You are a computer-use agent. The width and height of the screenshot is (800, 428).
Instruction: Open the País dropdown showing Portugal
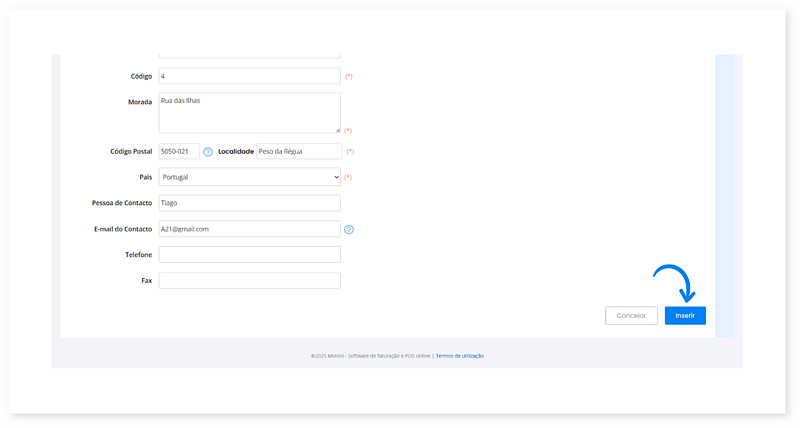coord(249,177)
